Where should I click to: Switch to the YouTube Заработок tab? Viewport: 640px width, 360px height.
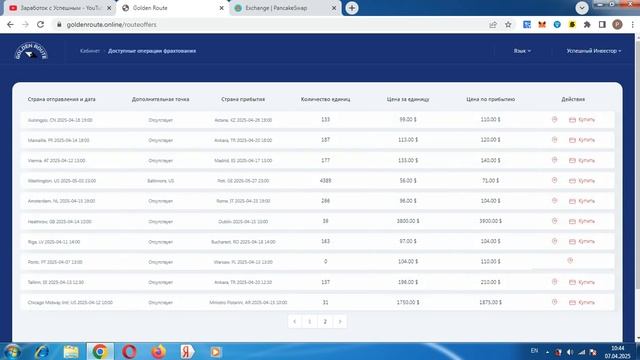click(60, 8)
